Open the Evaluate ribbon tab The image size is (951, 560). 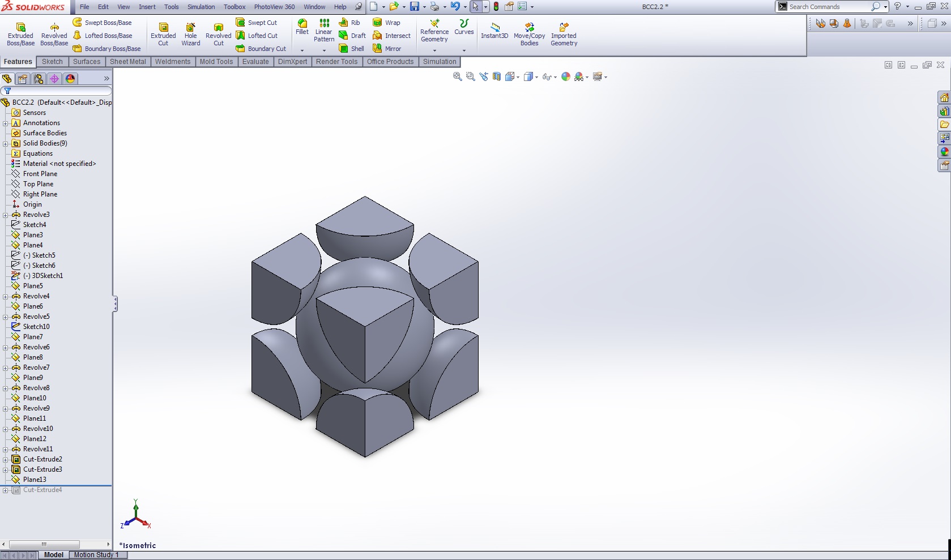[x=255, y=62]
